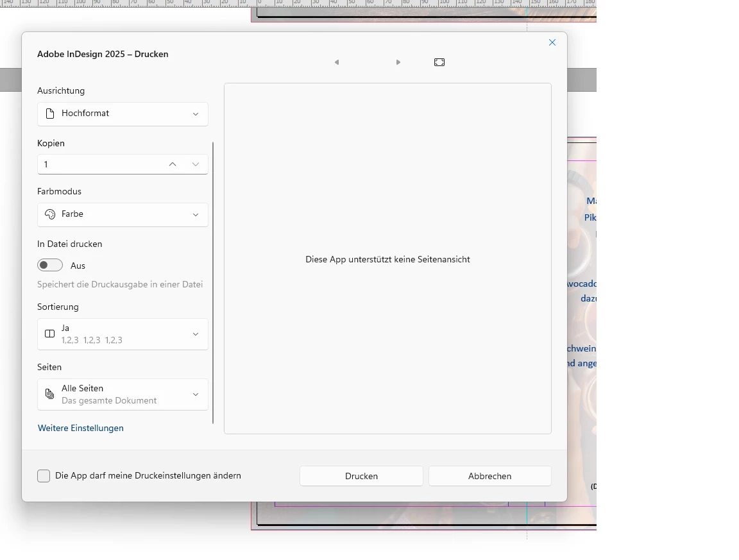This screenshot has width=739, height=560.
Task: Go to next preview page arrow
Action: pyautogui.click(x=398, y=62)
